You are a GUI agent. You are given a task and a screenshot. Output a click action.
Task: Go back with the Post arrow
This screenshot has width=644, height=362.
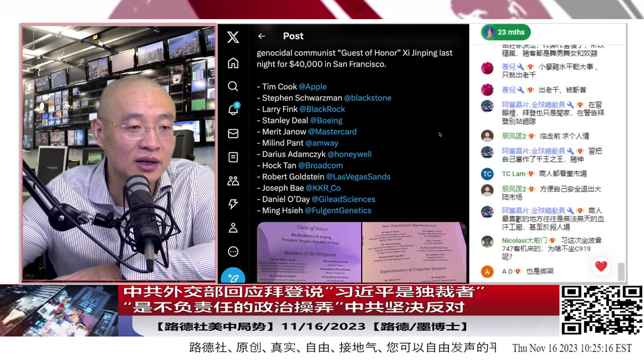[261, 36]
